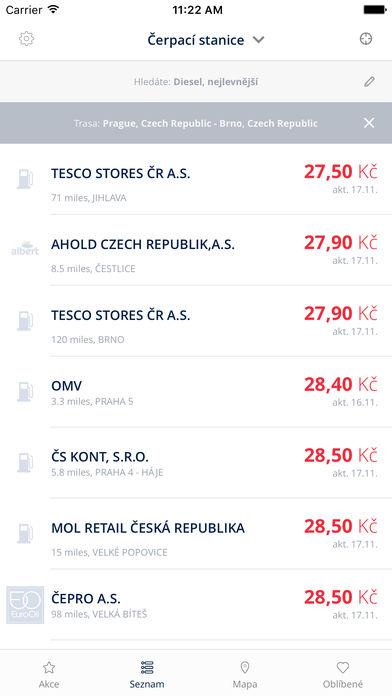Viewport: 392px width, 696px height.
Task: Expand the Čerpací stanice dropdown
Action: [x=206, y=40]
